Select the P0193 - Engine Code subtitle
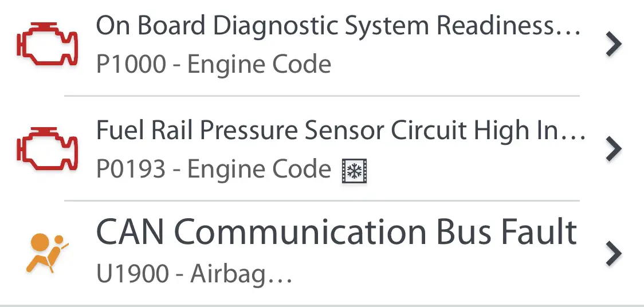 click(x=214, y=169)
